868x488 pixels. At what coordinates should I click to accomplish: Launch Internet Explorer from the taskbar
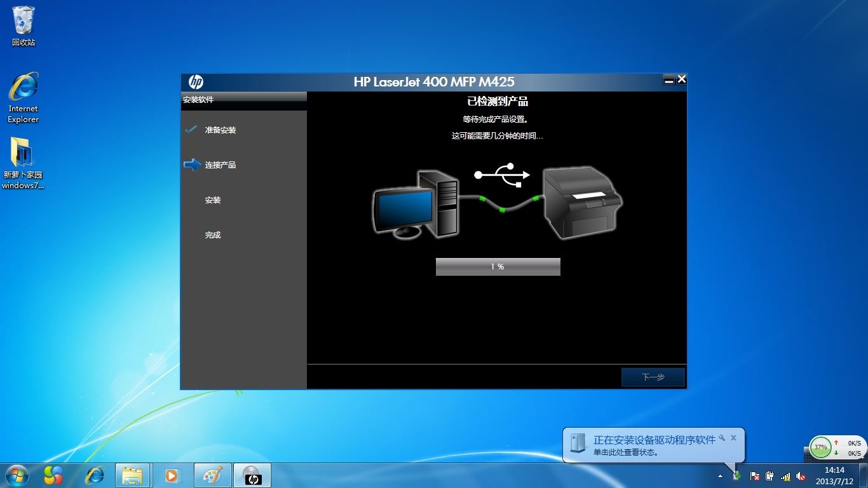click(95, 475)
